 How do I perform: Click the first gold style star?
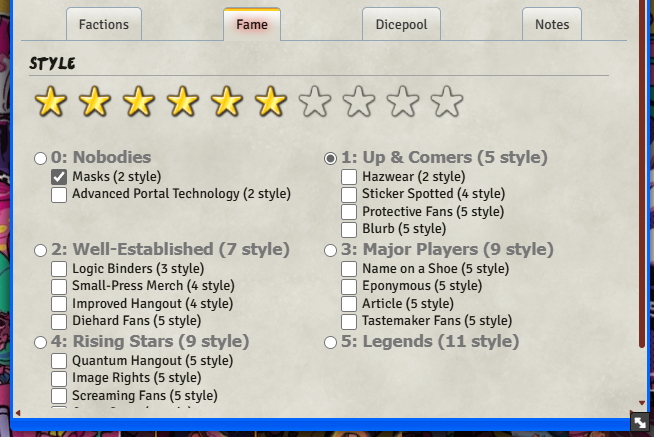49,101
